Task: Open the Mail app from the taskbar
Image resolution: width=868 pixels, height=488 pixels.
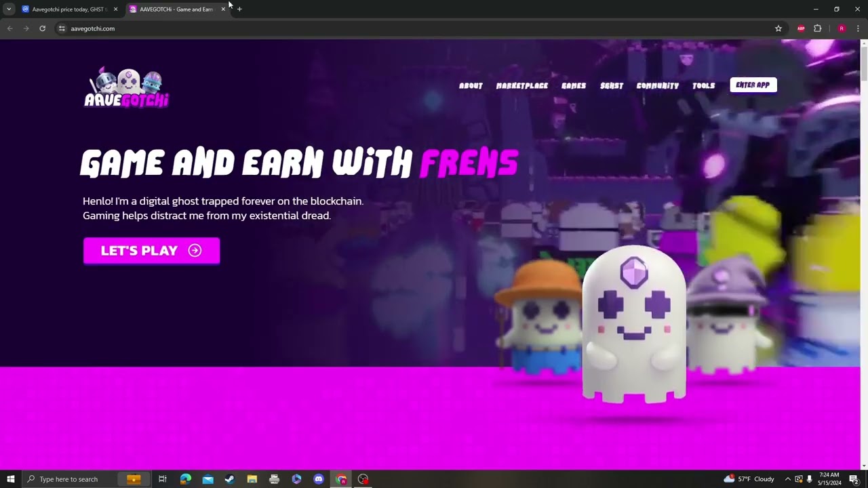Action: (x=208, y=479)
